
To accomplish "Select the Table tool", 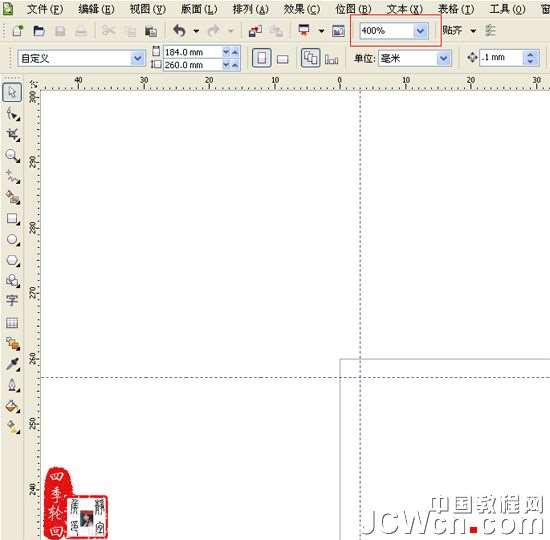I will pyautogui.click(x=12, y=322).
